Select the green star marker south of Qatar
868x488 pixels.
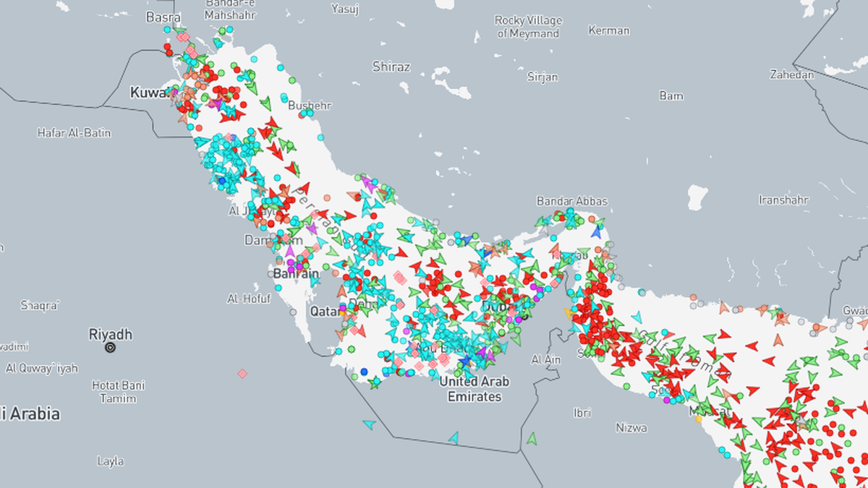pos(375,384)
